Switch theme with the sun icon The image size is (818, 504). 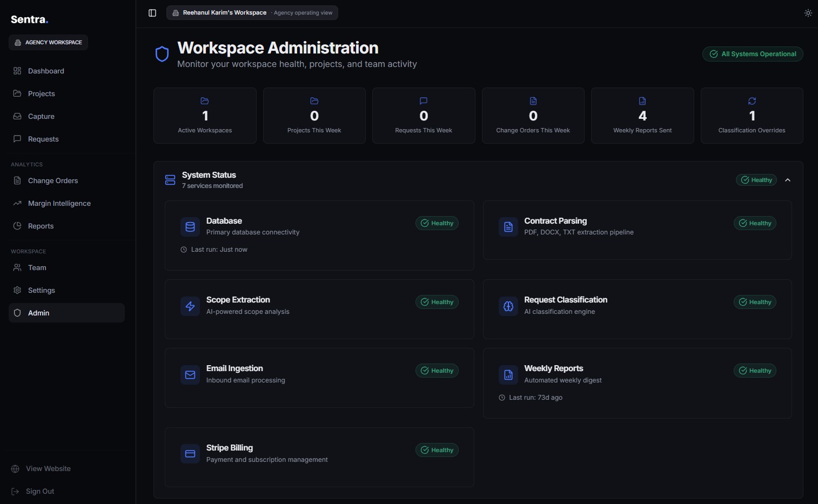click(x=808, y=13)
